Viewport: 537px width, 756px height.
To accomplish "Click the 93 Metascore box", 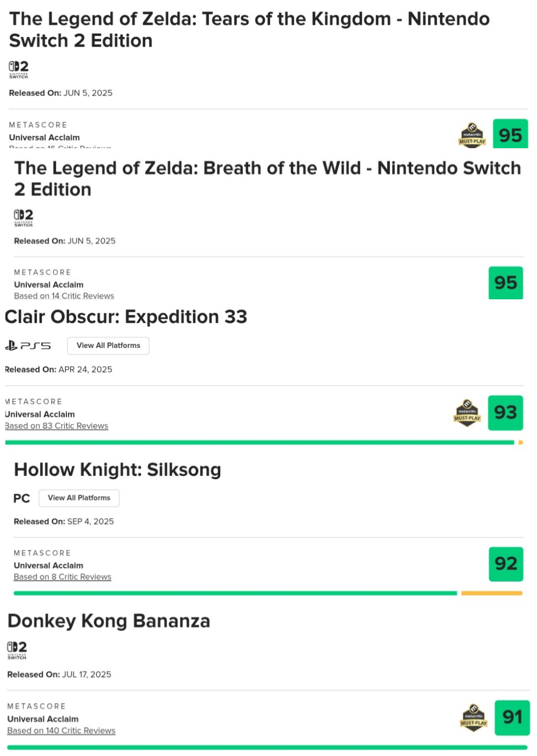I will (505, 413).
